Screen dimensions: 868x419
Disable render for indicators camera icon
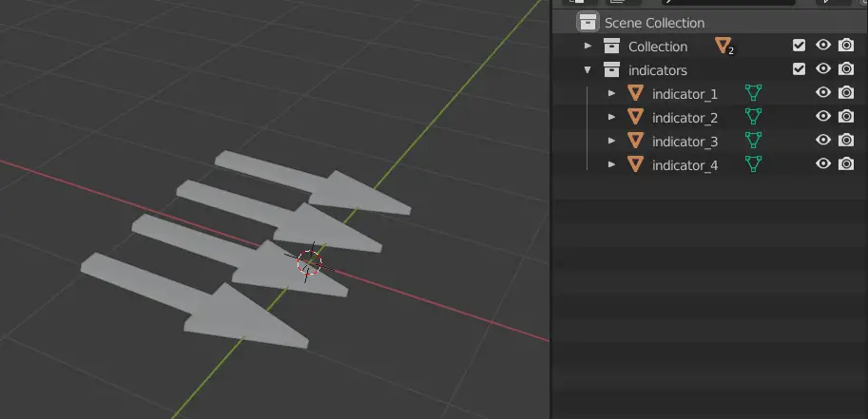(846, 69)
